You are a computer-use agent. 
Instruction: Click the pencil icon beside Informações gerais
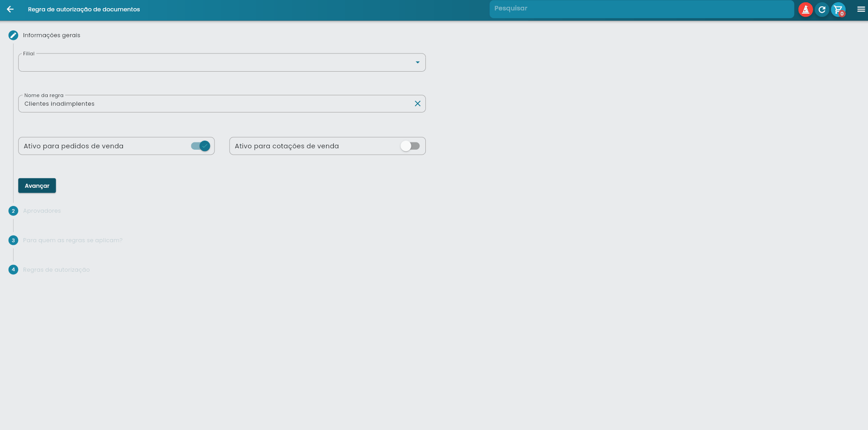pyautogui.click(x=13, y=35)
